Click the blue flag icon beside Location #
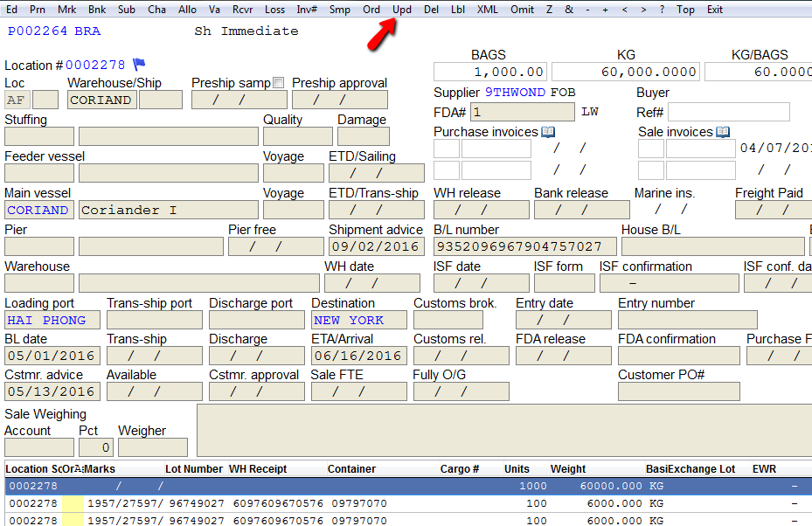Image resolution: width=812 pixels, height=526 pixels. [x=139, y=64]
